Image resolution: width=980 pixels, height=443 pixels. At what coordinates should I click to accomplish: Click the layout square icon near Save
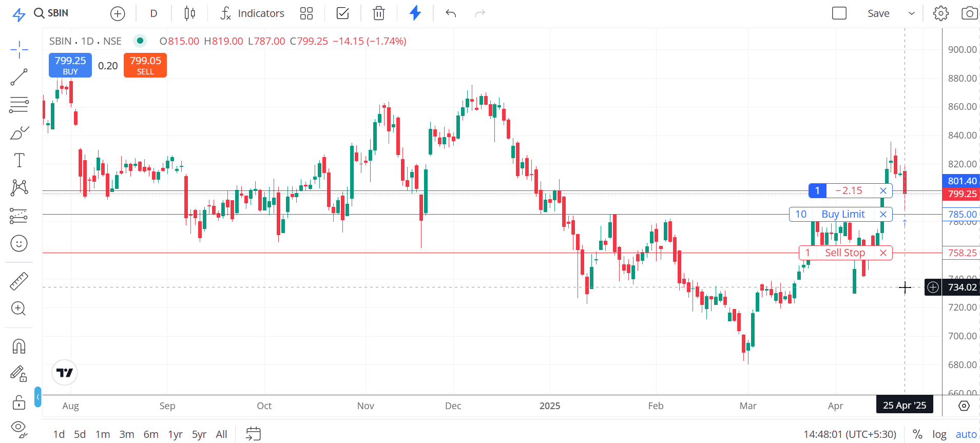(x=839, y=13)
